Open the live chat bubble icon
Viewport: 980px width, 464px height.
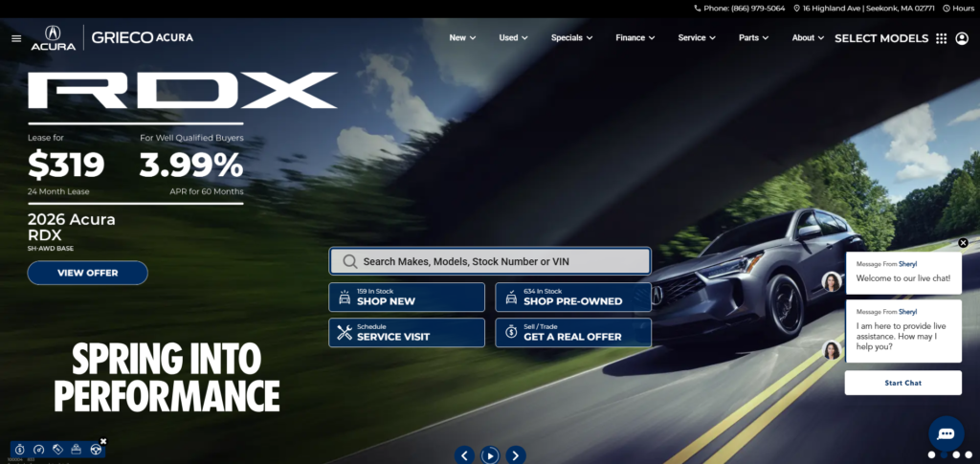(946, 433)
